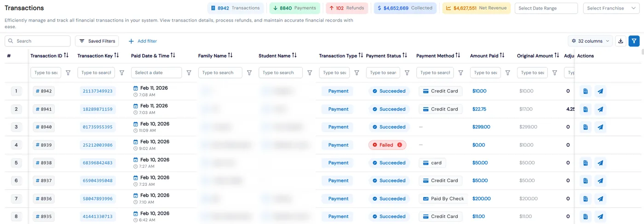This screenshot has height=224, width=644.
Task: Sort by Payment Status column
Action: (405, 56)
